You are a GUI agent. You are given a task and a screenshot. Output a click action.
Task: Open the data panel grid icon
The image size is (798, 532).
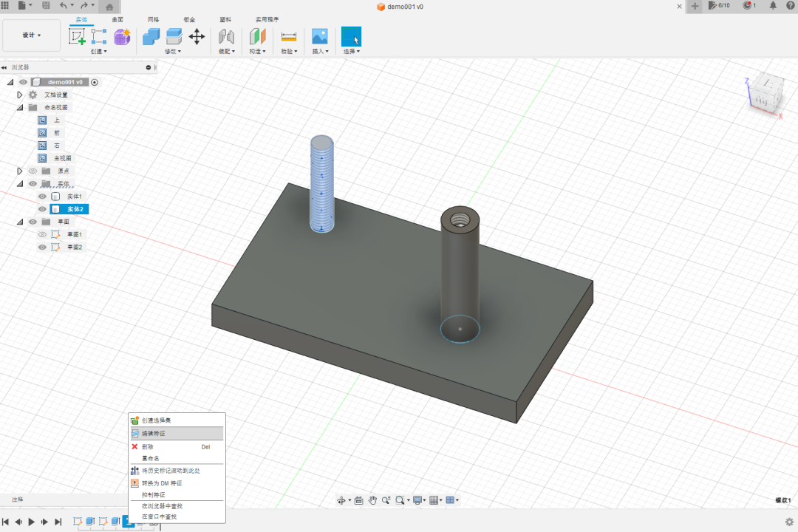tap(5, 5)
